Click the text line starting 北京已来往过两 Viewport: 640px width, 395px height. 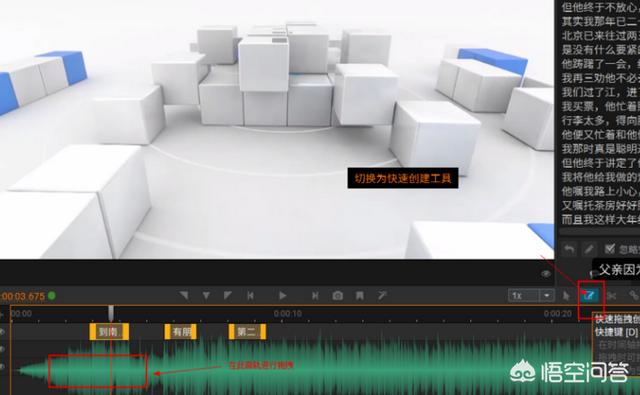[x=600, y=36]
